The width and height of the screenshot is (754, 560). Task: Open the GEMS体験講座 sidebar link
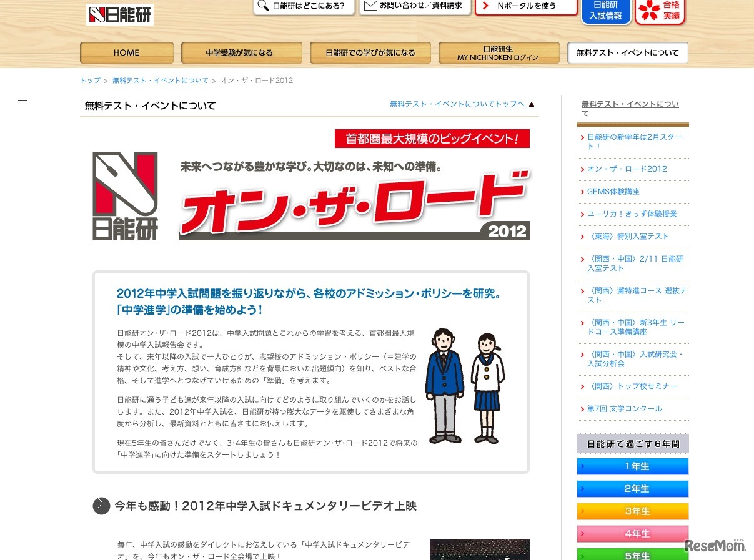[x=613, y=192]
